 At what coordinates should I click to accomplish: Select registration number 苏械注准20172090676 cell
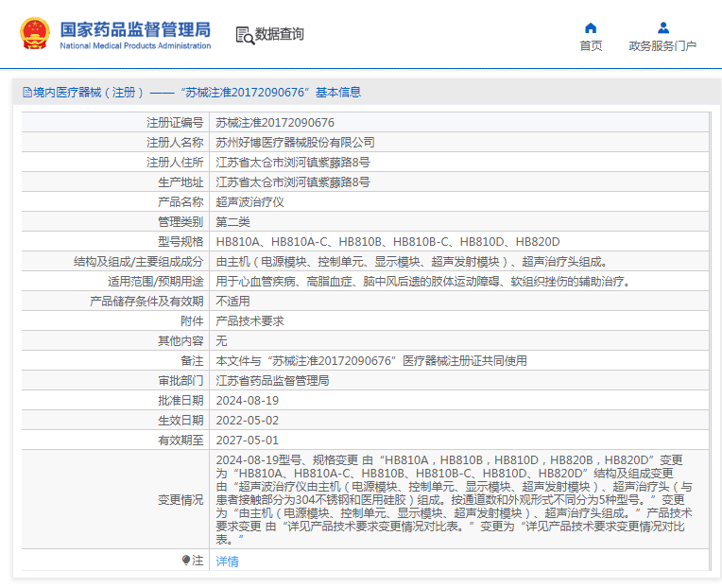275,123
